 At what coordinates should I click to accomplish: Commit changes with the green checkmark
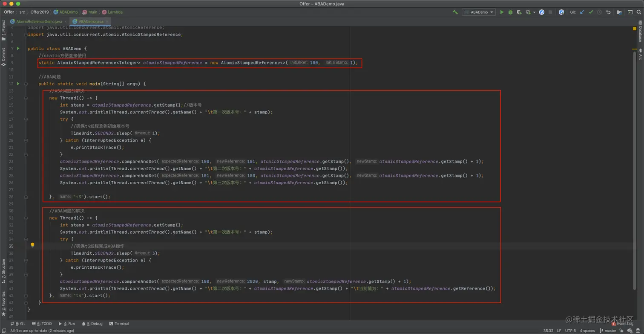[x=591, y=12]
